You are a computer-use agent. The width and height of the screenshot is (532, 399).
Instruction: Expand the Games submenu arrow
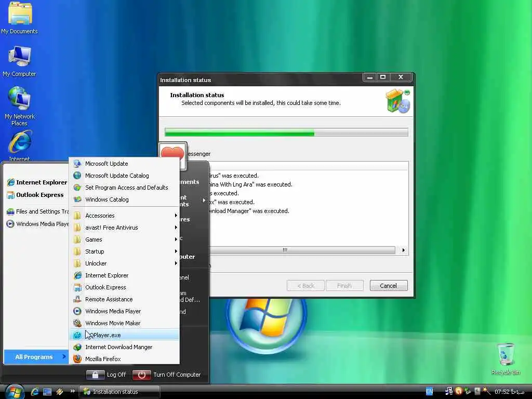[x=176, y=240]
